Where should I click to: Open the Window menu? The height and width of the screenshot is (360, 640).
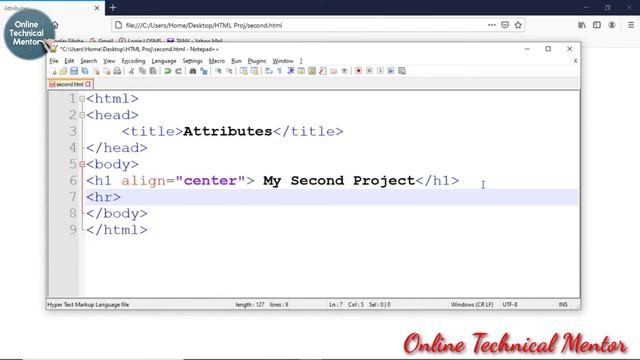coord(283,61)
